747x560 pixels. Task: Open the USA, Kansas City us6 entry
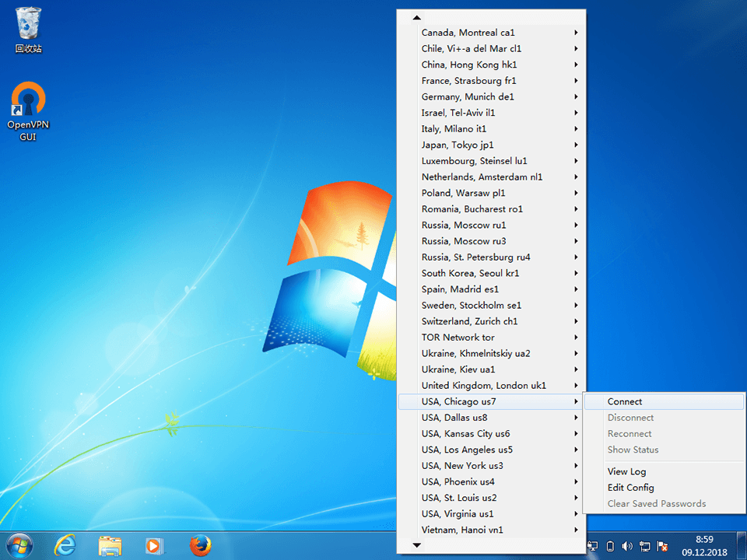(x=491, y=433)
